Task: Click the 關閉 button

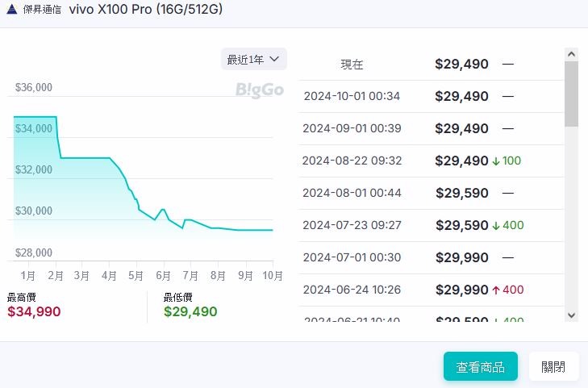Action: [x=553, y=366]
